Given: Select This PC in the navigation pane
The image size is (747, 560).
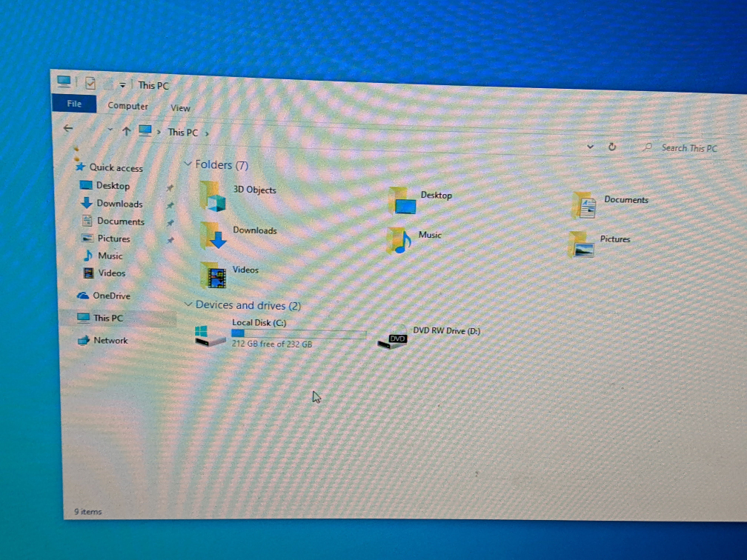Looking at the screenshot, I should (107, 318).
